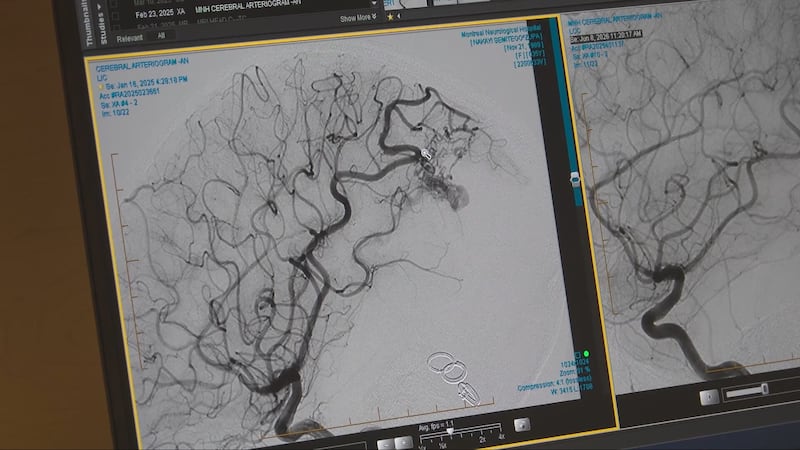Check the box of the study below Feb 23
Screen dimensions: 800x450
pyautogui.click(x=117, y=27)
